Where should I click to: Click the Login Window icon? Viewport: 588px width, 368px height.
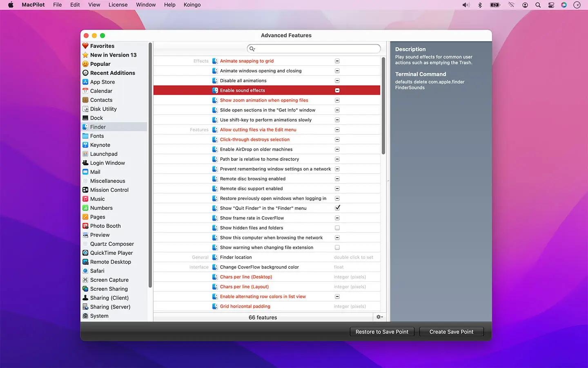(85, 163)
